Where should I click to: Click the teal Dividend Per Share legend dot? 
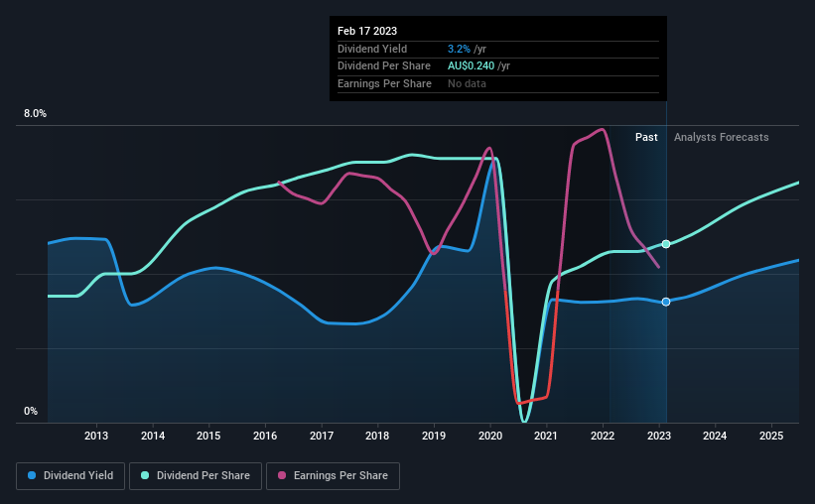tap(145, 475)
